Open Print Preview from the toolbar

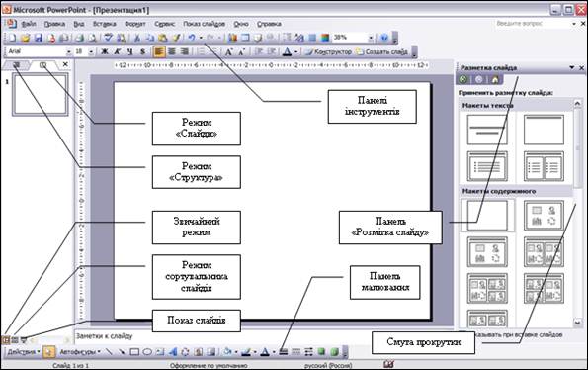pyautogui.click(x=92, y=38)
